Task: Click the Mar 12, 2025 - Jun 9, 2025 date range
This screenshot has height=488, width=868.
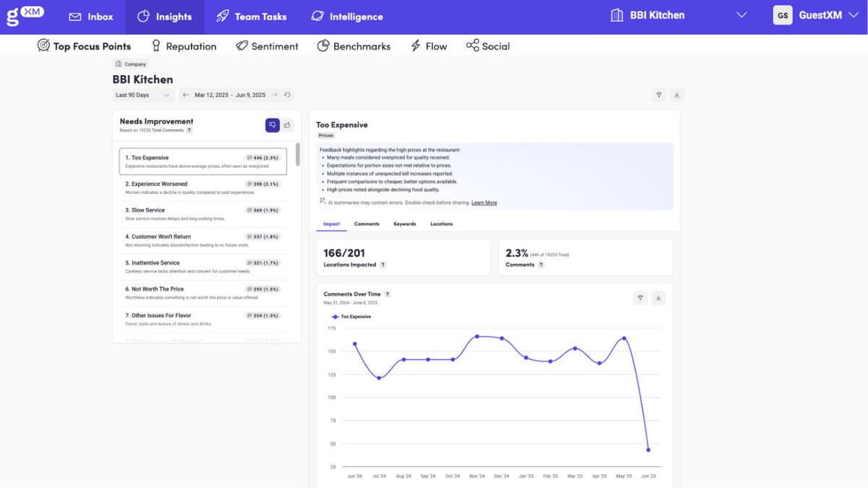Action: tap(230, 95)
